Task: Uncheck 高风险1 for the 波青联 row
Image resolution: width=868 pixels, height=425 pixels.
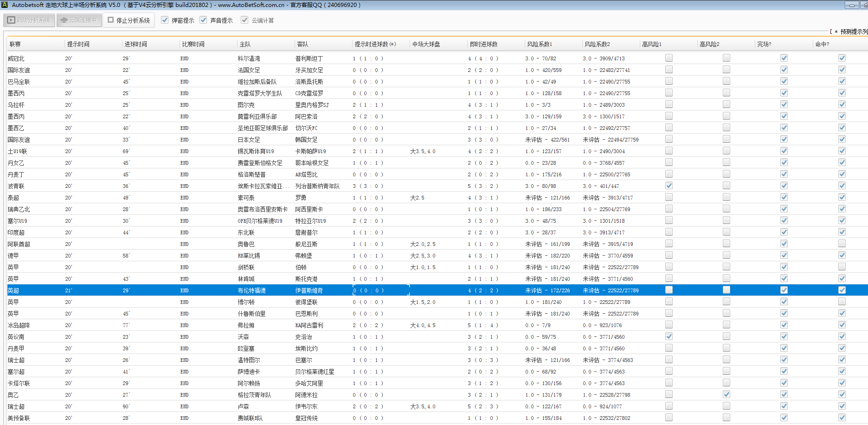Action: tap(669, 186)
